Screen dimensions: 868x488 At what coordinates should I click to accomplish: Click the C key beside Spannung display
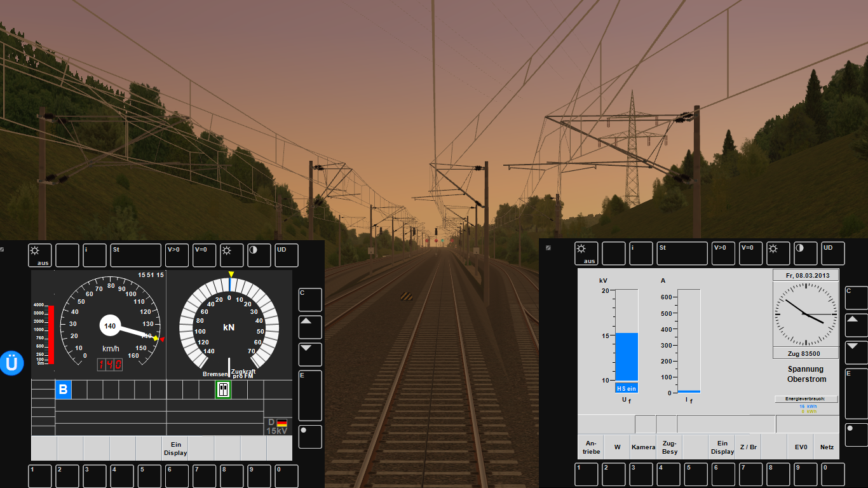pos(857,299)
